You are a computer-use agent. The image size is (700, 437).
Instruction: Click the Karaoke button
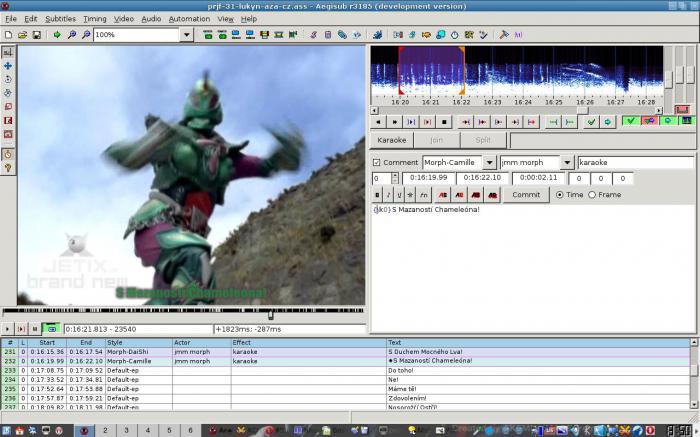(392, 140)
